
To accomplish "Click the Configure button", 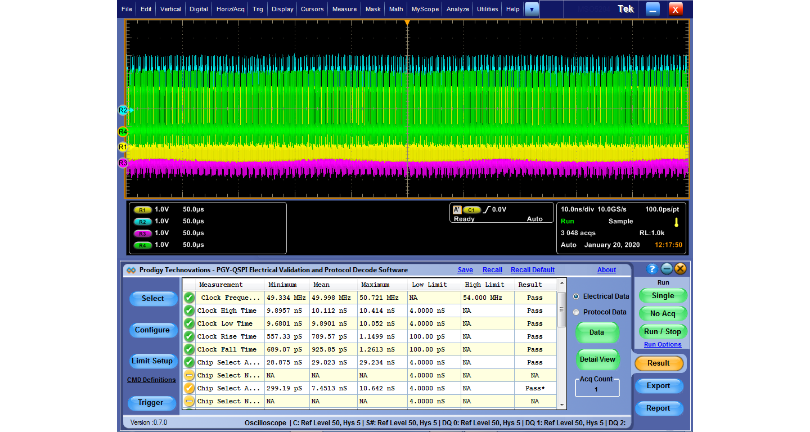I will pos(152,330).
